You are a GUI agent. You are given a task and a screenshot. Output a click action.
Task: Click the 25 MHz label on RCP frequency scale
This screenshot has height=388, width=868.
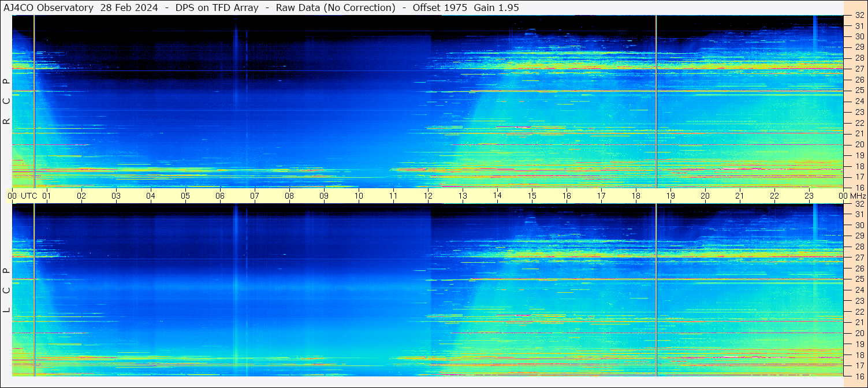pos(859,91)
